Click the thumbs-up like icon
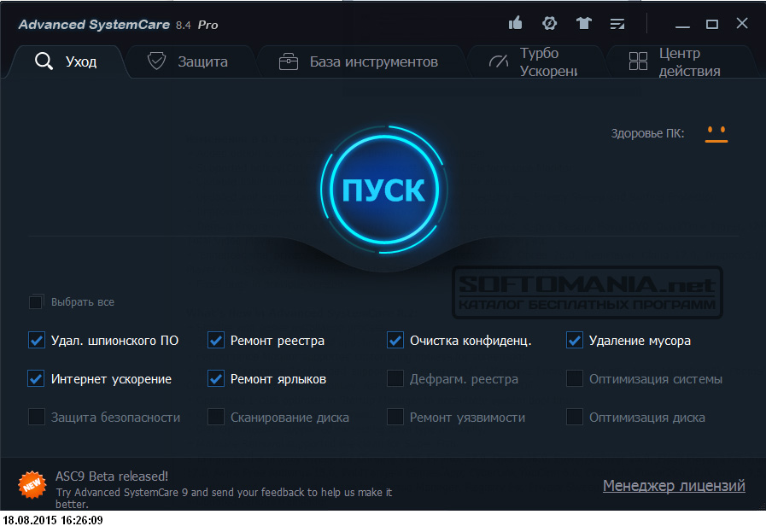Image resolution: width=766 pixels, height=532 pixels. 516,23
